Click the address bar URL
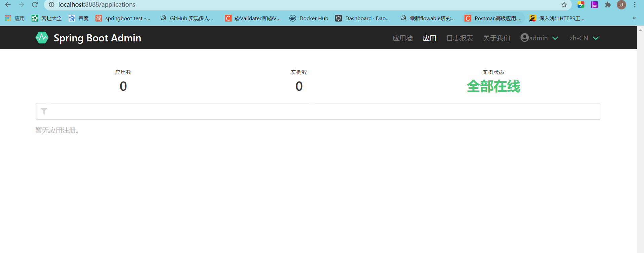The image size is (644, 253). pos(97,5)
